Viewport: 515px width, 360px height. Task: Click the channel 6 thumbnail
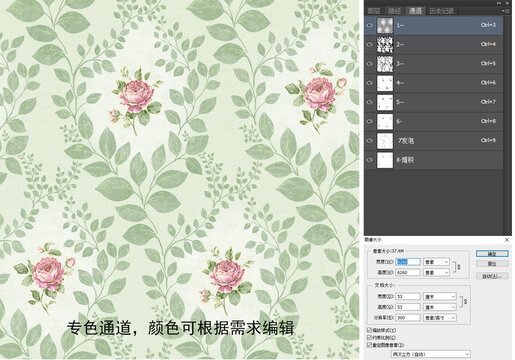click(x=385, y=121)
